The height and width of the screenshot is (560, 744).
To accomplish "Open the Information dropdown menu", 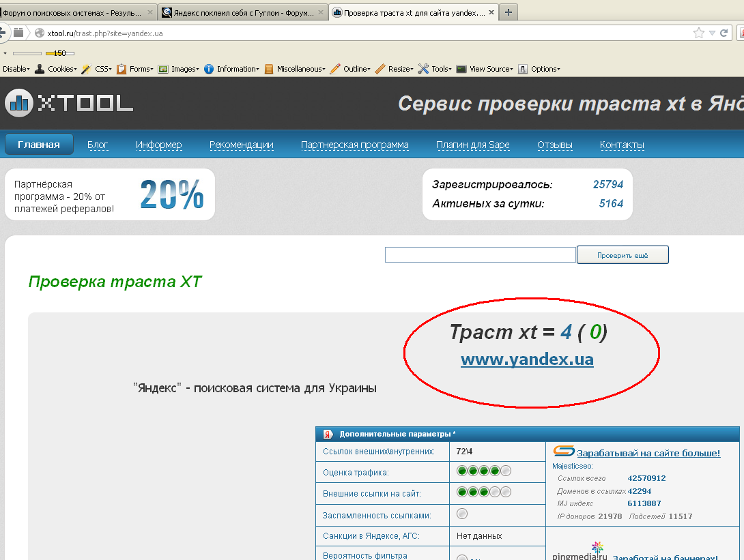I will point(231,69).
